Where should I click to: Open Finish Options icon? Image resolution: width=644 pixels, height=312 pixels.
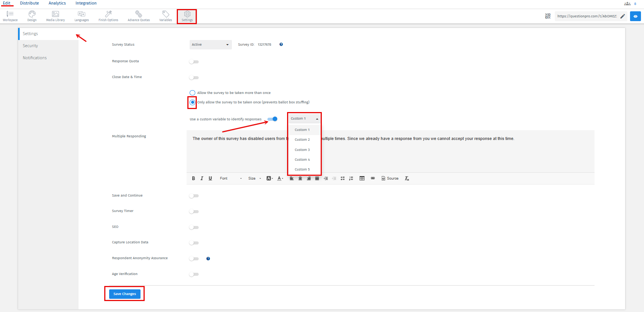point(108,16)
